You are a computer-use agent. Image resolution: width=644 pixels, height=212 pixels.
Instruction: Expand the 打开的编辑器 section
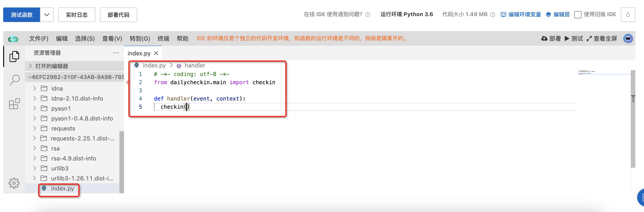[x=74, y=66]
